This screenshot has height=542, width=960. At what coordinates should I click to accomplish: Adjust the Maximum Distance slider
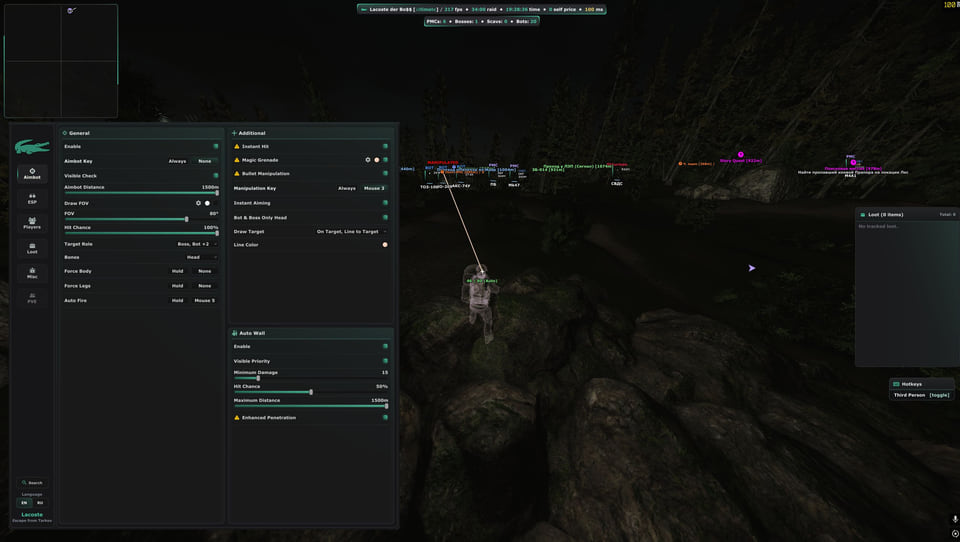tap(310, 405)
